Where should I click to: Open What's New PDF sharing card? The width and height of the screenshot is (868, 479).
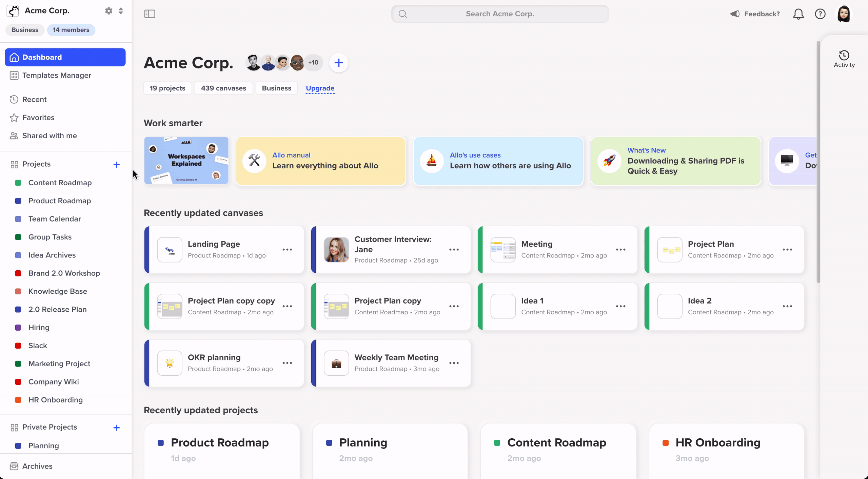click(676, 161)
